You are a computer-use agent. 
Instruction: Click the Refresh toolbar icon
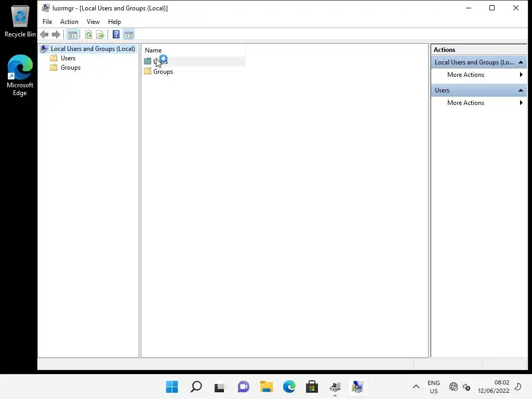click(88, 34)
